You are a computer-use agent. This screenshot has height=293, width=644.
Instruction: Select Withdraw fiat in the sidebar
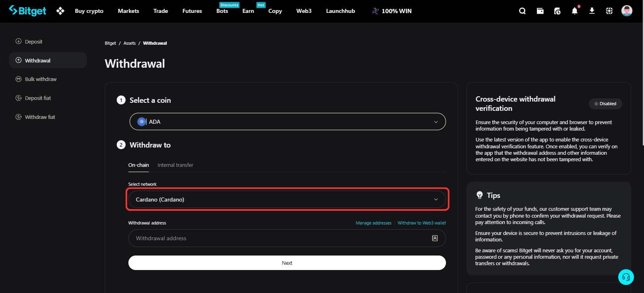tap(40, 117)
